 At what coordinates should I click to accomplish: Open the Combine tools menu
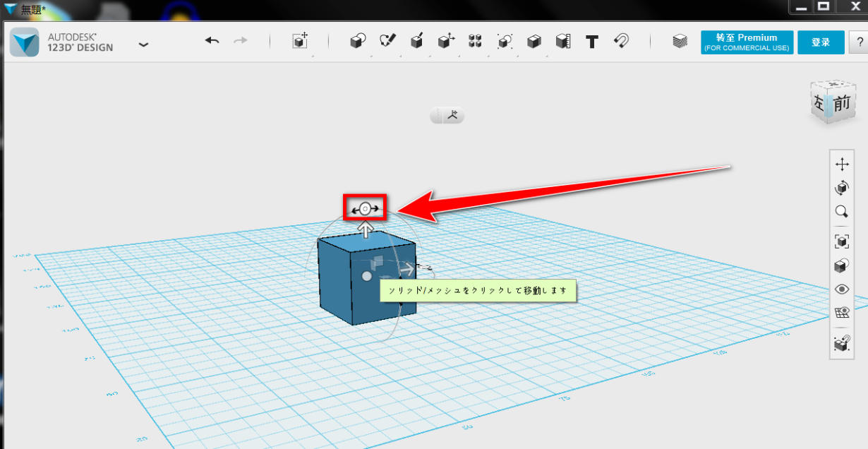pyautogui.click(x=534, y=42)
